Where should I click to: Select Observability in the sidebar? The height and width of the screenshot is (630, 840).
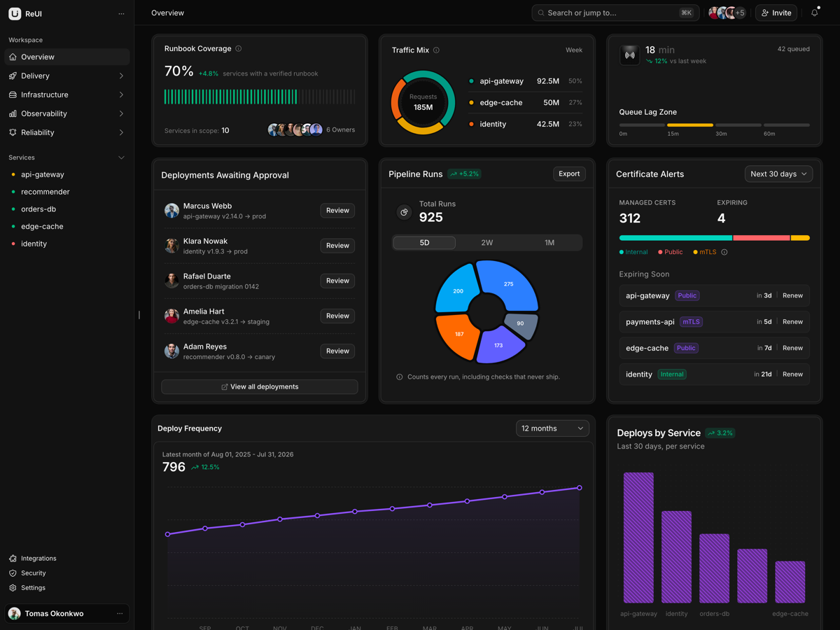click(x=67, y=113)
